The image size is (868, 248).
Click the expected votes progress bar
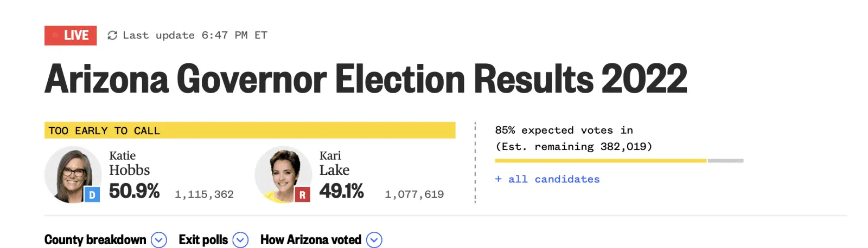618,161
